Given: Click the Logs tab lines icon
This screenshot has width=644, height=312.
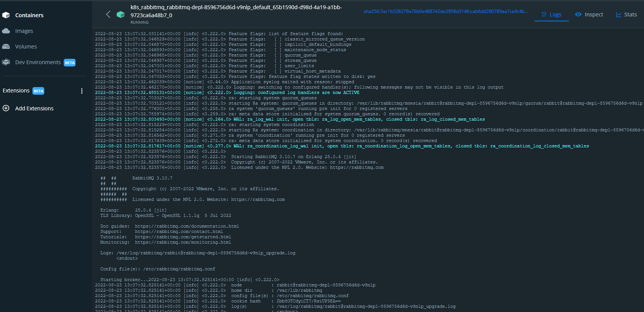Looking at the screenshot, I should pos(544,15).
